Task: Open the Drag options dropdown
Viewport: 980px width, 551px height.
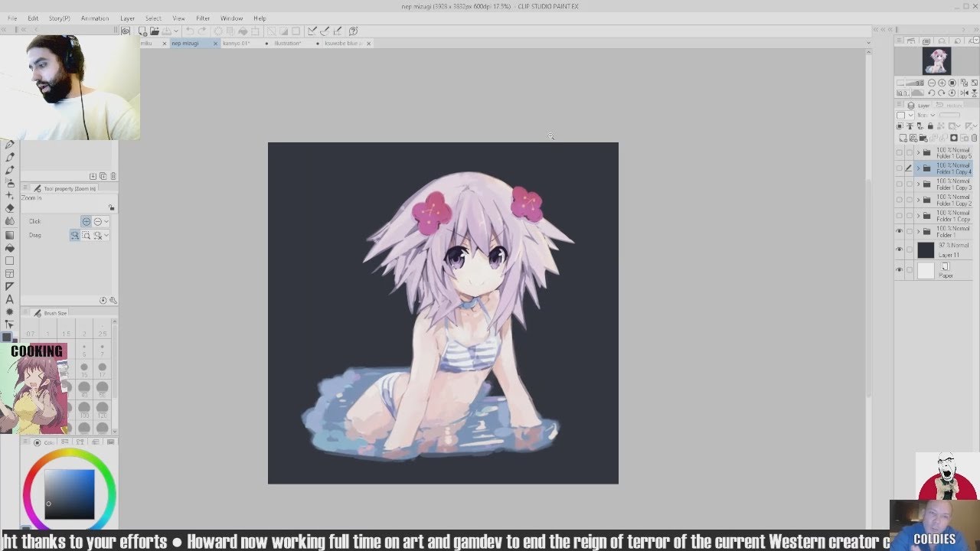Action: pos(106,235)
